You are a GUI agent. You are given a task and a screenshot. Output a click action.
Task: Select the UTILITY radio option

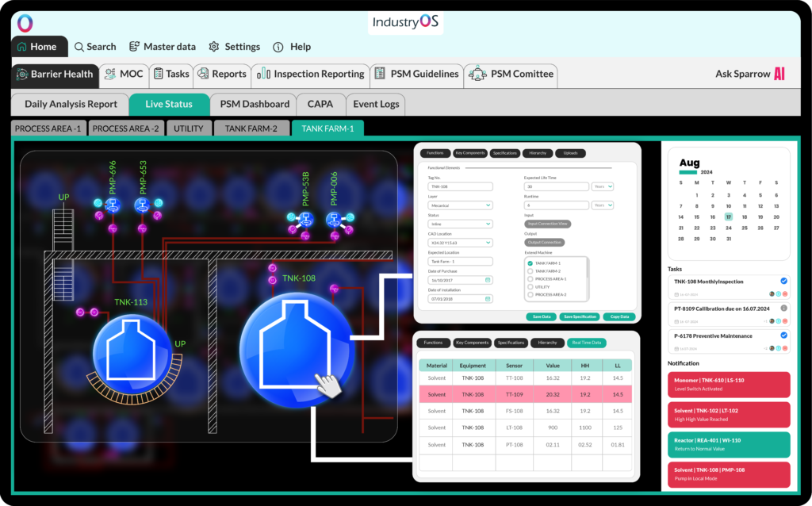point(530,287)
